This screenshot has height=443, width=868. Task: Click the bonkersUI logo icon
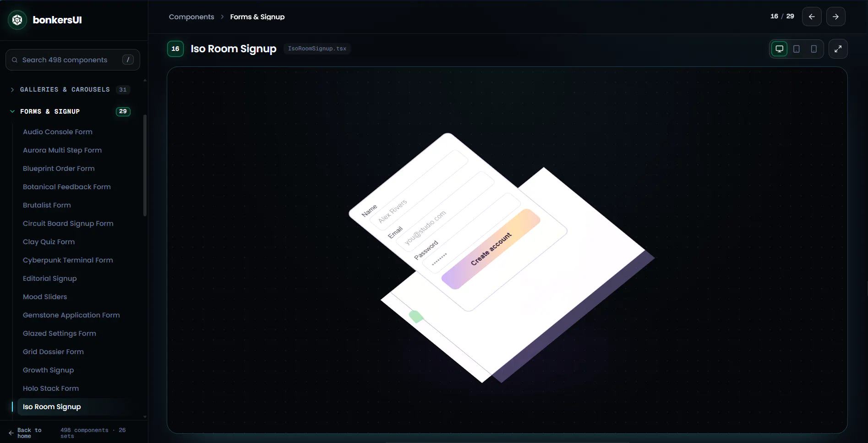(x=17, y=20)
